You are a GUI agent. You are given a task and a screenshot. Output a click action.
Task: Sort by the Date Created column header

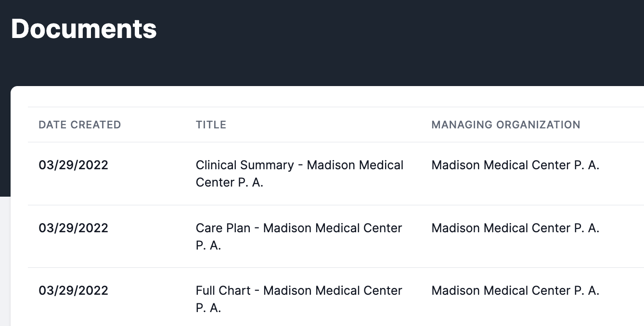79,125
